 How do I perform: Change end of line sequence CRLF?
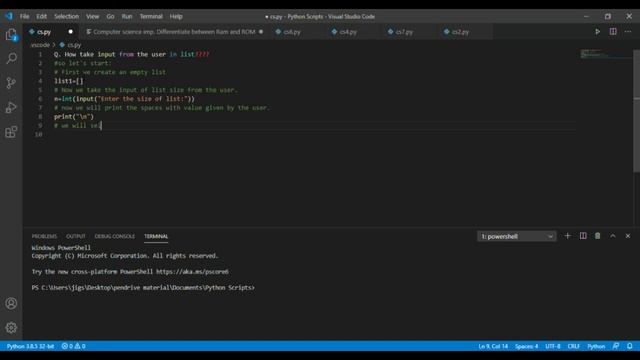click(x=573, y=346)
